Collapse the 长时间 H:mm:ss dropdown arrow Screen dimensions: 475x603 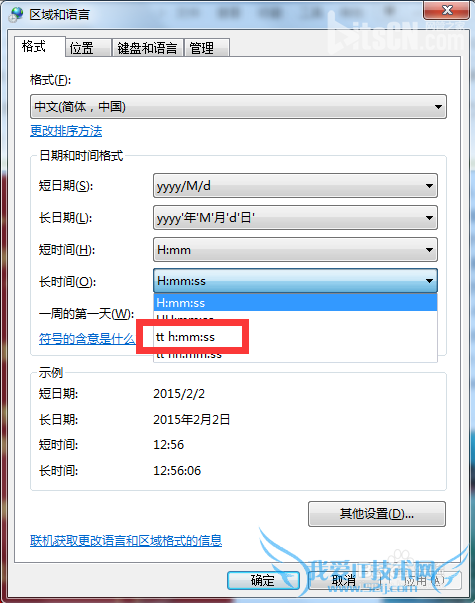click(x=429, y=281)
